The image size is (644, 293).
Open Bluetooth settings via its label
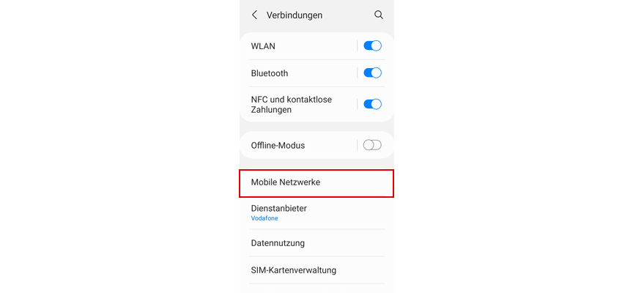point(270,73)
